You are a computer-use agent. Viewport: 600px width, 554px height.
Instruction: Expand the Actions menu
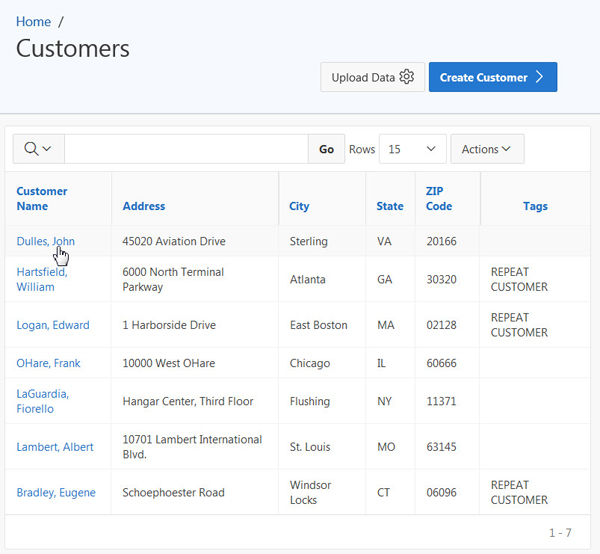coord(487,149)
